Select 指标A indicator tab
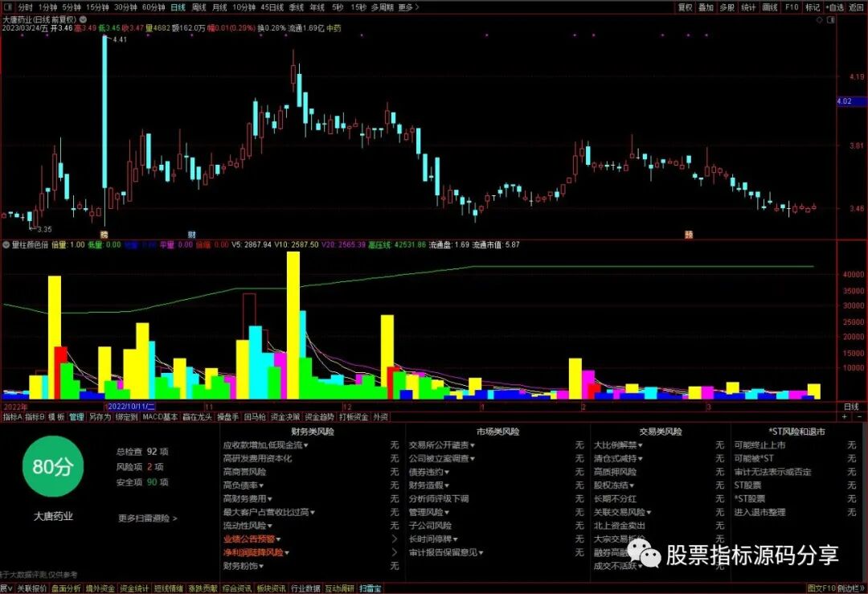This screenshot has height=594, width=868. pyautogui.click(x=12, y=417)
